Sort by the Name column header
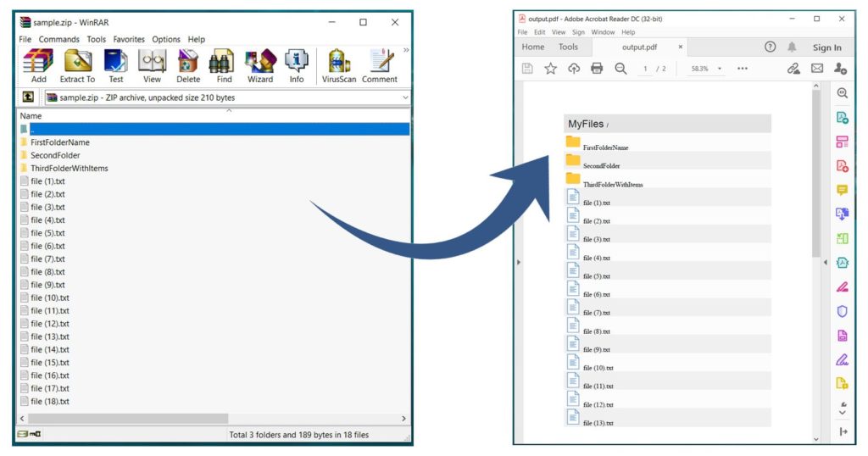Viewport: 868px width, 456px height. tap(31, 116)
